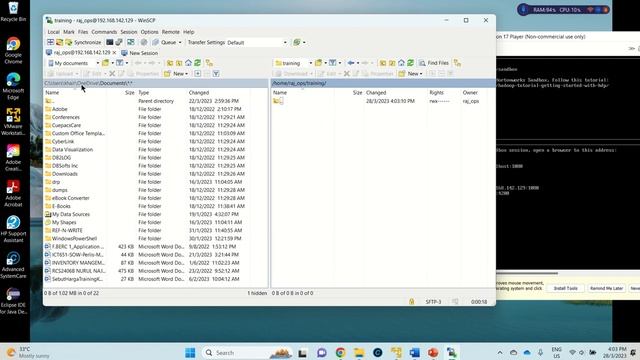Open the Files menu
The image size is (640, 360).
click(x=83, y=32)
